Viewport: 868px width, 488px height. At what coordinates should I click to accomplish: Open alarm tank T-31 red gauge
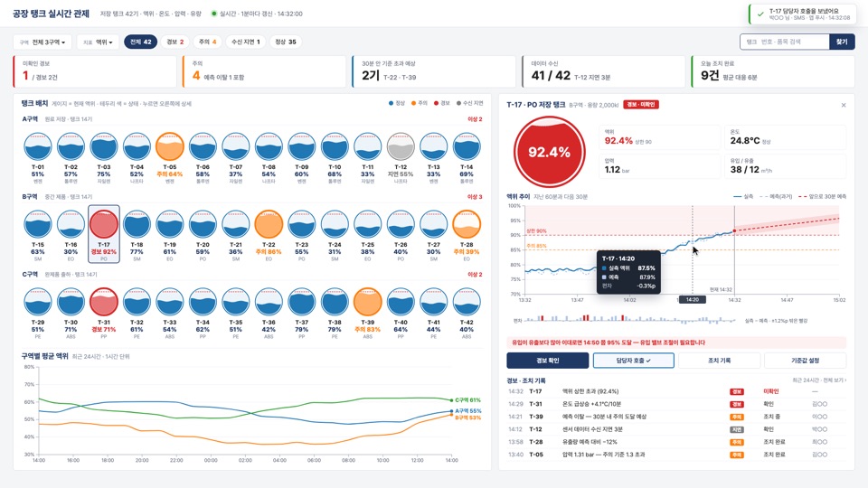103,302
